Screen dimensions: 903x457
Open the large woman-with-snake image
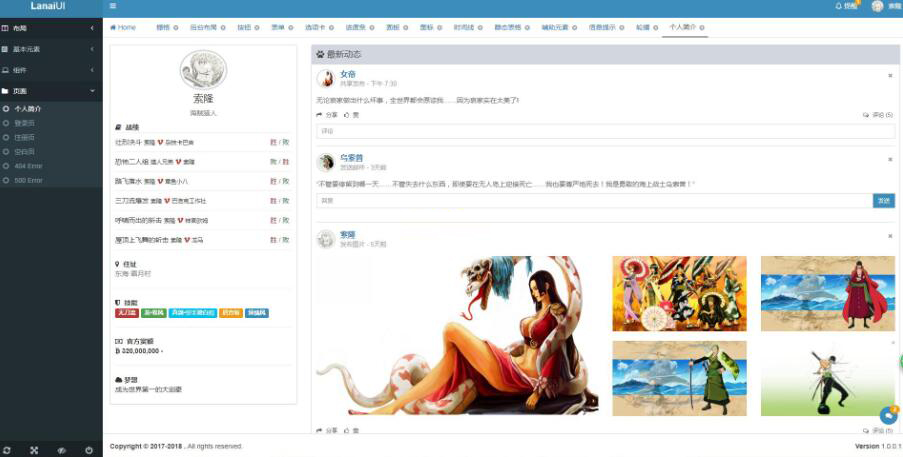pos(457,336)
